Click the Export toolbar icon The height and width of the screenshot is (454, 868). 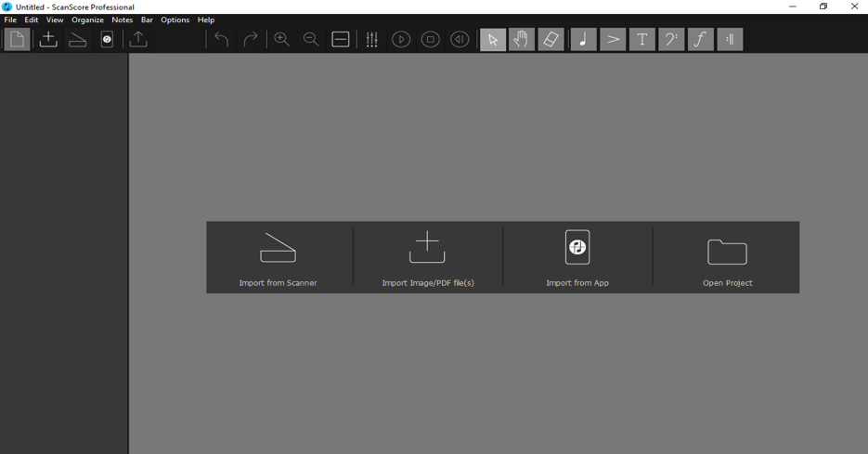click(138, 39)
